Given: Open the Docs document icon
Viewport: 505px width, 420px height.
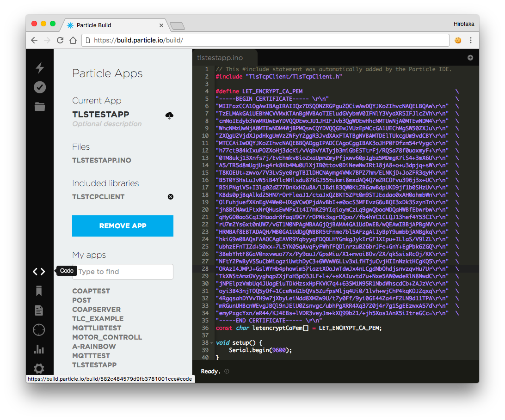Looking at the screenshot, I should point(39,310).
